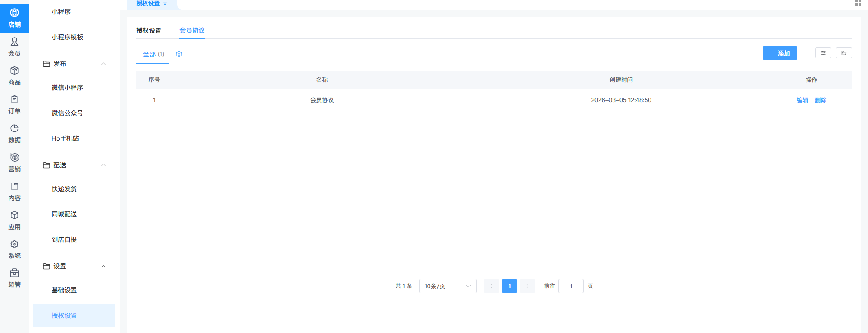Open the grid icon at top right
The height and width of the screenshot is (333, 868).
858,3
